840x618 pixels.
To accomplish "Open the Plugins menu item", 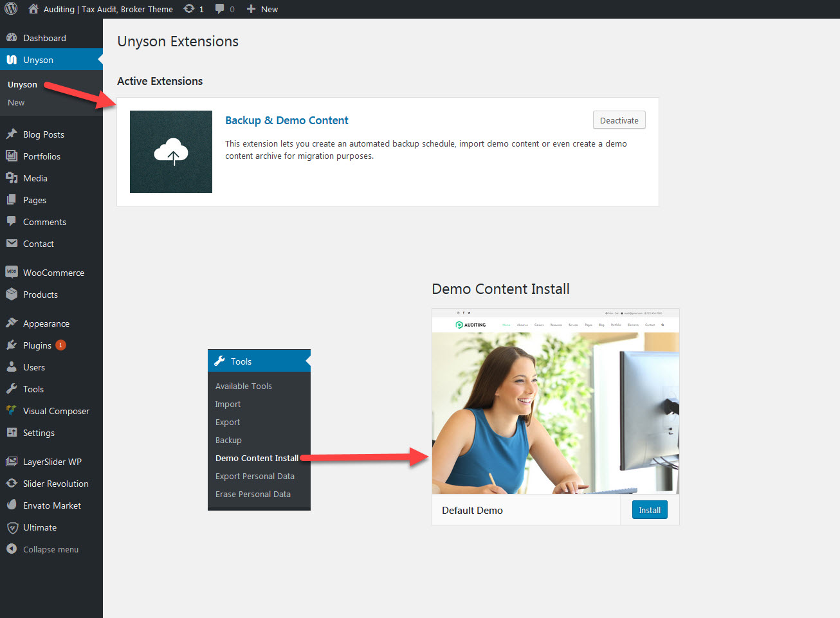I will click(37, 345).
